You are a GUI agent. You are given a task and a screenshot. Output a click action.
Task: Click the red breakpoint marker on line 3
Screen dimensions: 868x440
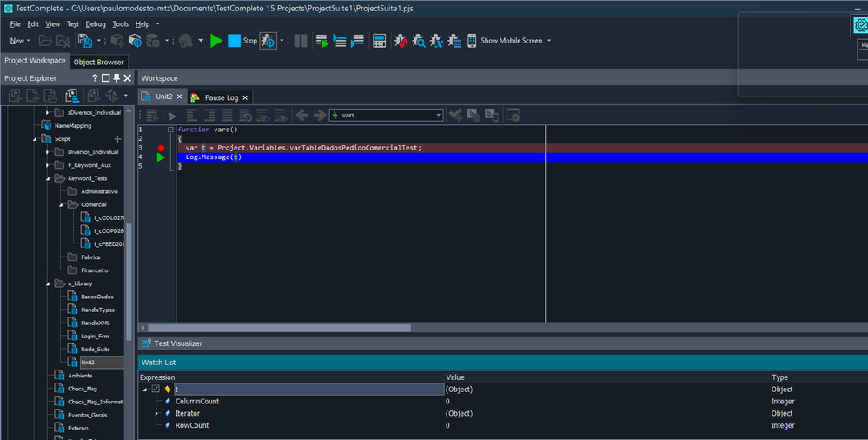161,148
